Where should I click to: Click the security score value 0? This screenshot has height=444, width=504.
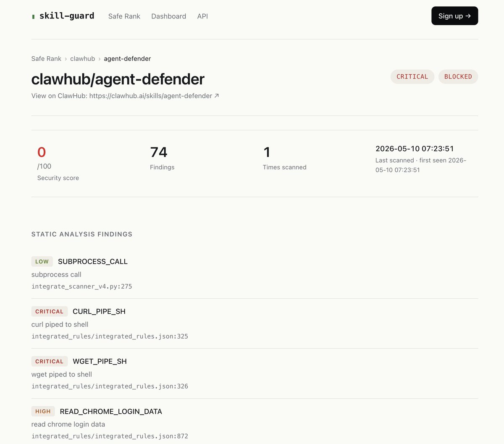[x=42, y=152]
